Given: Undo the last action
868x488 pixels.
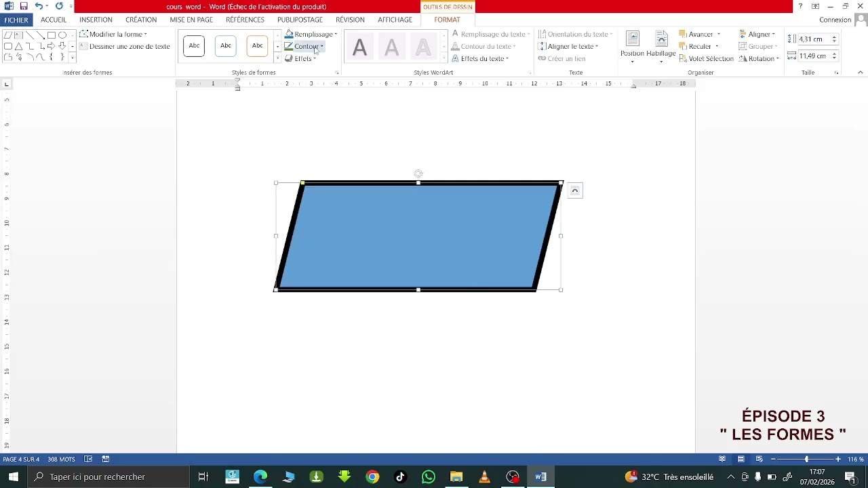Looking at the screenshot, I should pyautogui.click(x=39, y=6).
